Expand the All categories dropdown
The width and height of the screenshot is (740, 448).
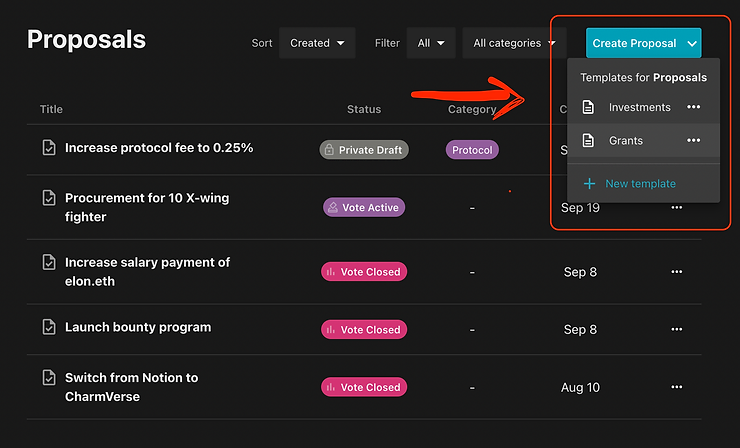tap(514, 43)
